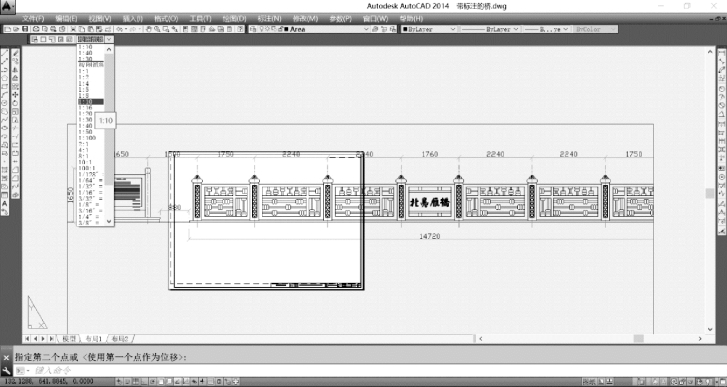Select the Pan hand tool

coord(148,29)
